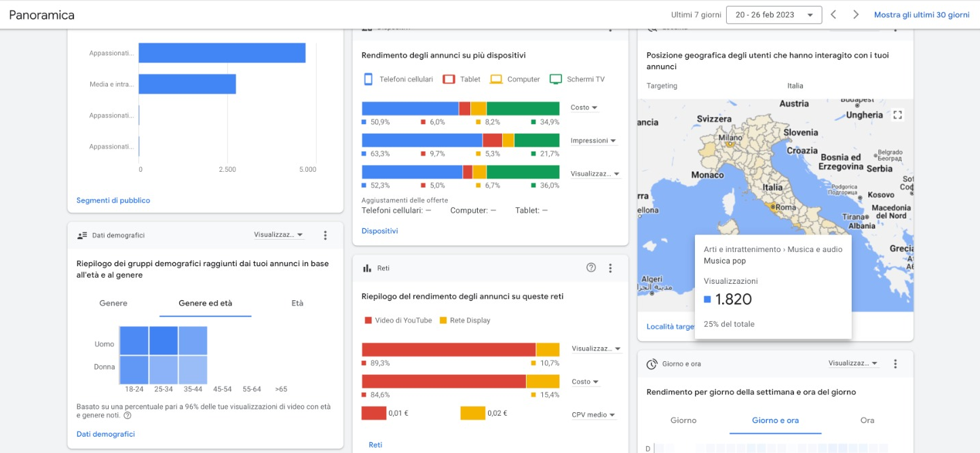Toggle Schermi TV legend item
The width and height of the screenshot is (980, 453).
(x=577, y=79)
